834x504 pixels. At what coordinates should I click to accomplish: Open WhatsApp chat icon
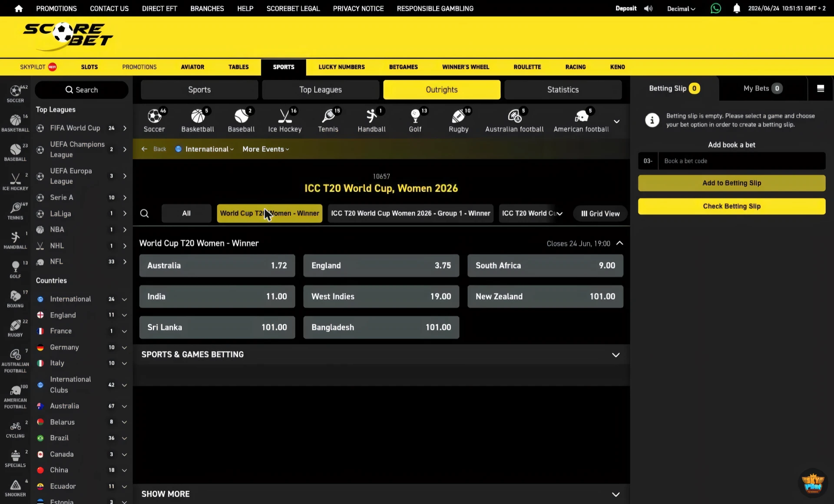pyautogui.click(x=715, y=9)
